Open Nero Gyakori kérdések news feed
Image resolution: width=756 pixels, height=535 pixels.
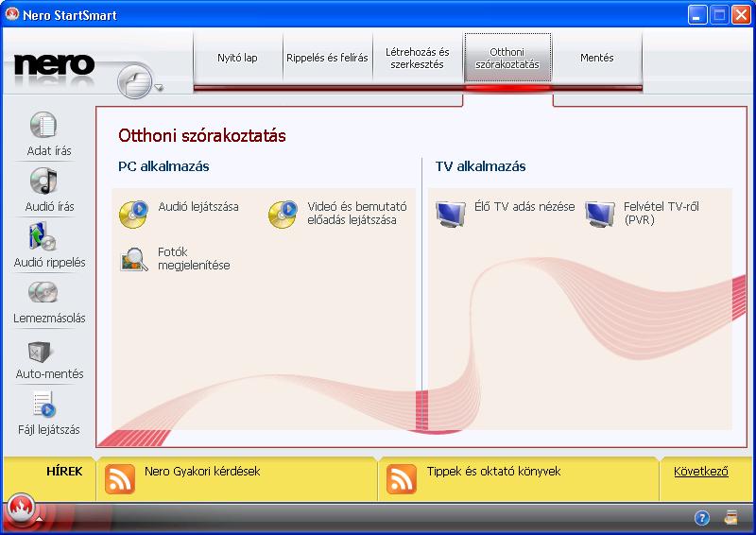tap(201, 471)
